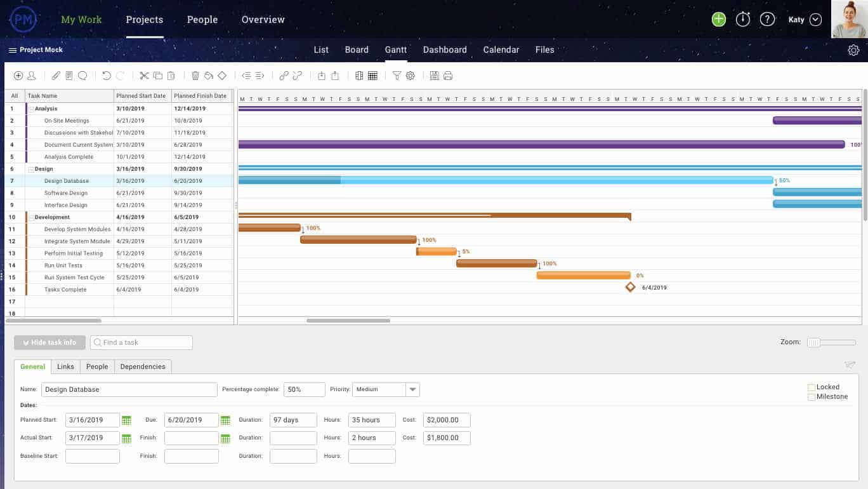Enable the Locked checkbox
Screen dimensions: 868x489
[x=811, y=387]
